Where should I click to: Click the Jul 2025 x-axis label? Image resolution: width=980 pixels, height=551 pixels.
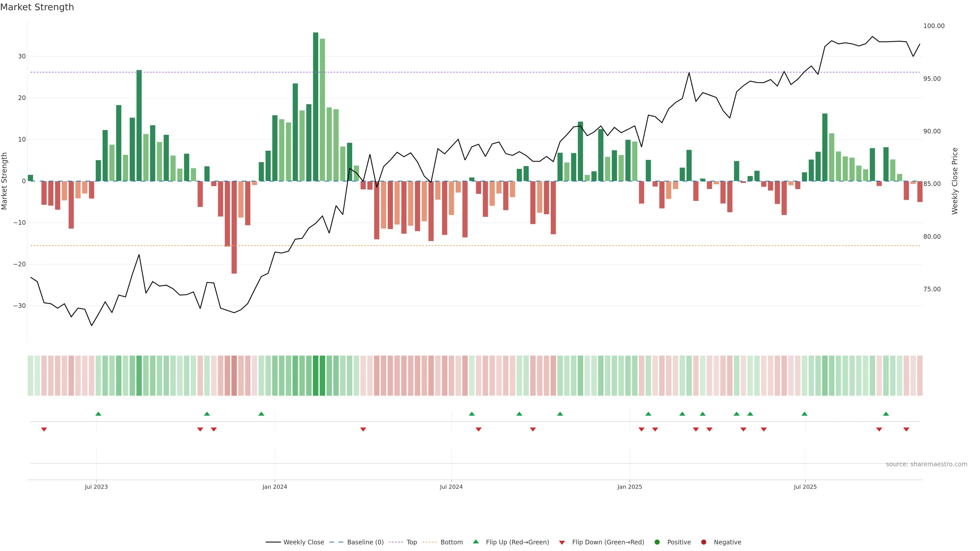(805, 487)
